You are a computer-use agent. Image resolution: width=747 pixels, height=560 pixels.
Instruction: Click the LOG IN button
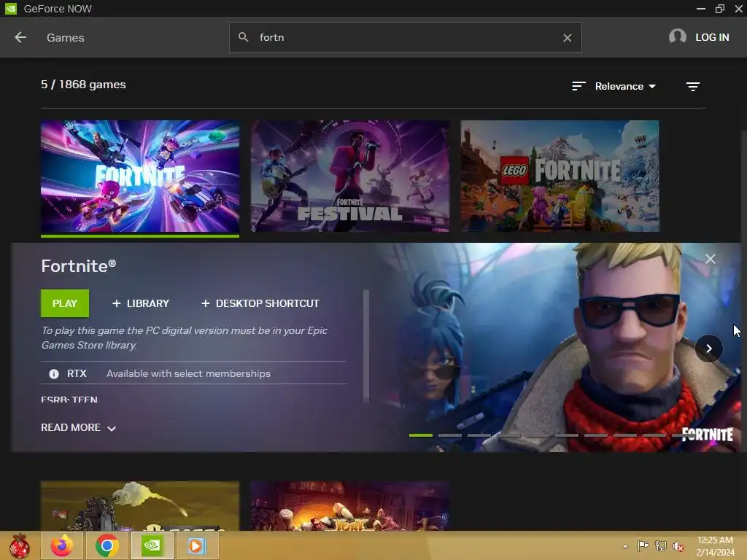(x=712, y=37)
